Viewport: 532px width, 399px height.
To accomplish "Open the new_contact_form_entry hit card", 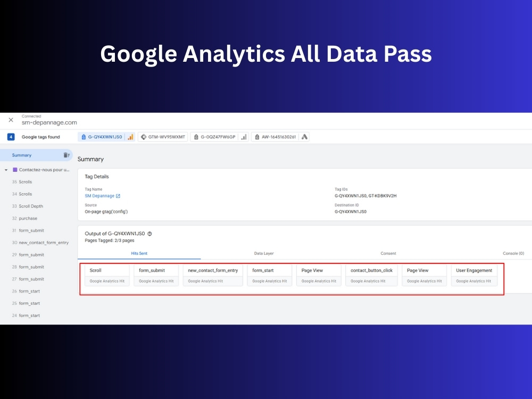I will pyautogui.click(x=213, y=275).
